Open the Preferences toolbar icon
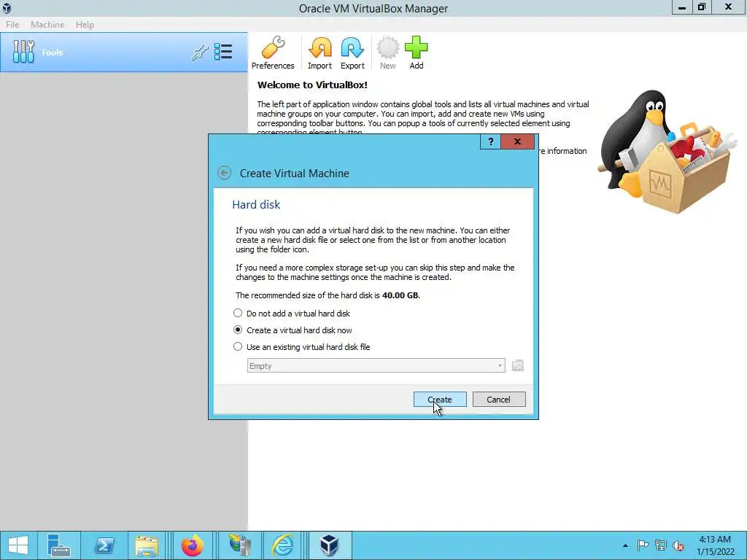The width and height of the screenshot is (747, 560). pos(273,52)
